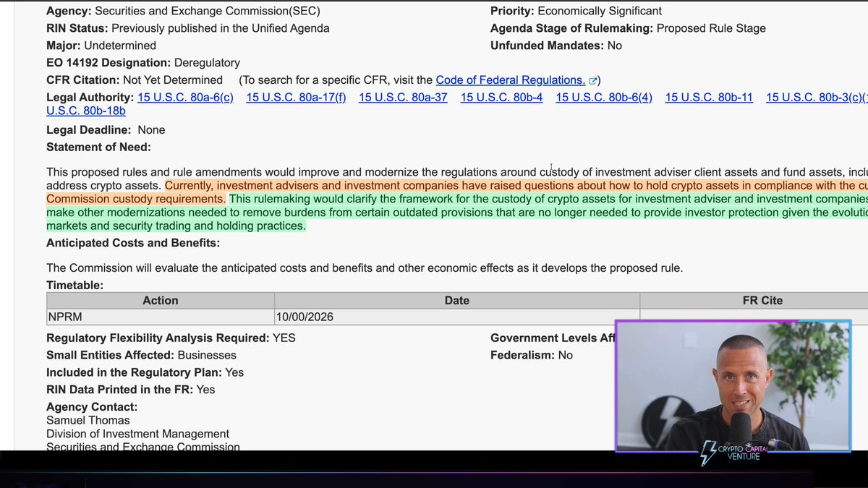868x488 pixels.
Task: Open the U.S.C. 80b-18b link
Action: [x=86, y=111]
